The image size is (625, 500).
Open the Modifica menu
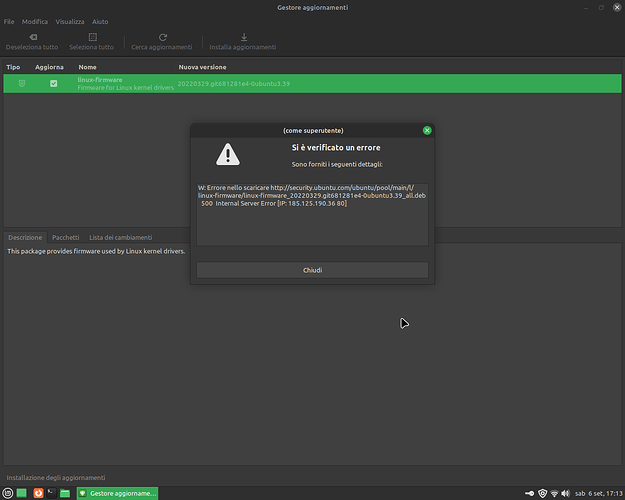(x=35, y=22)
